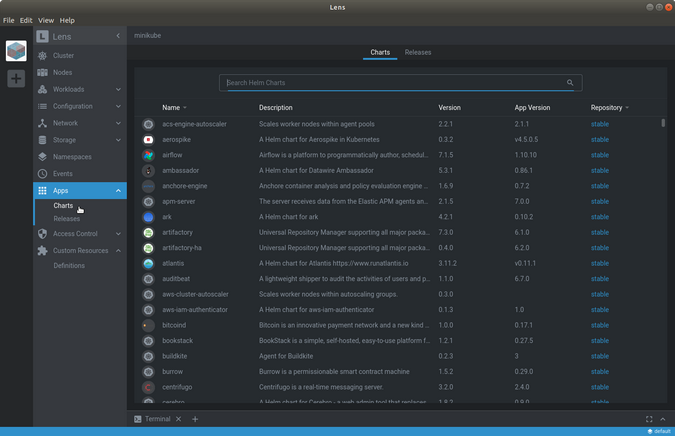
Task: Open the View menu
Action: 46,20
